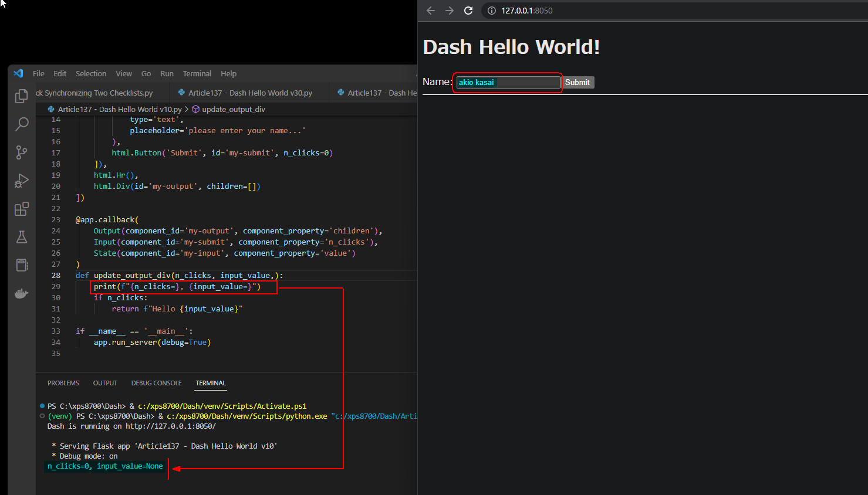Open the File menu
The image size is (868, 495).
click(39, 73)
